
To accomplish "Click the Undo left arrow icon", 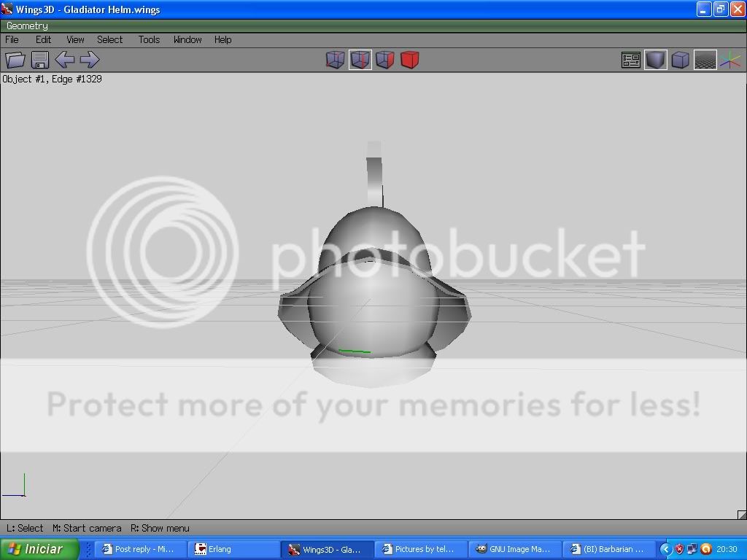I will click(x=65, y=60).
